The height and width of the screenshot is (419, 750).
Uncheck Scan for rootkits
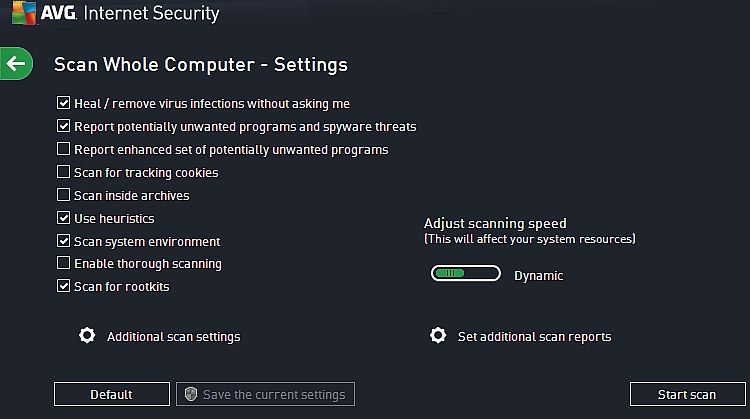(x=63, y=286)
